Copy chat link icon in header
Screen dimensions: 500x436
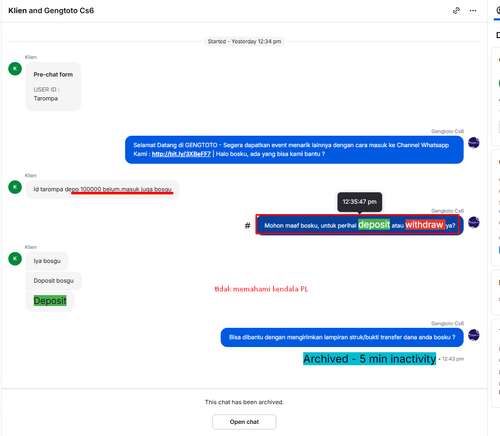point(456,11)
